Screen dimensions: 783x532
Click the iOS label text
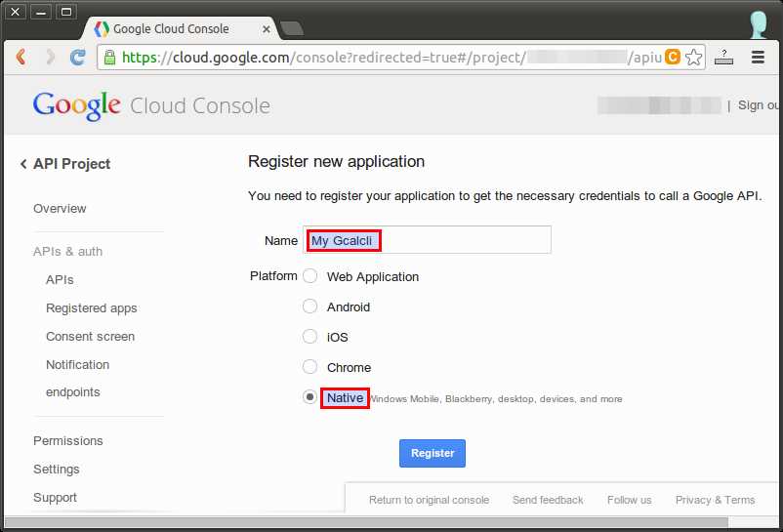point(337,338)
